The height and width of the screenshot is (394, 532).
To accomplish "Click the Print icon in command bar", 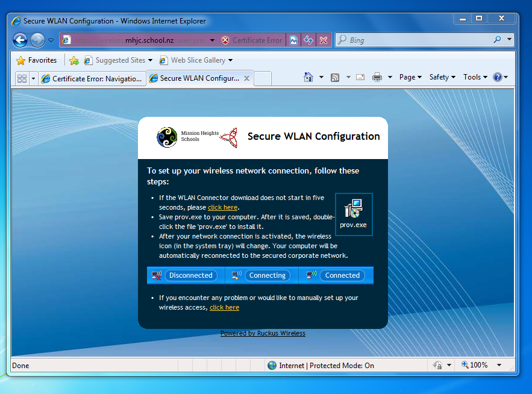I will 377,77.
